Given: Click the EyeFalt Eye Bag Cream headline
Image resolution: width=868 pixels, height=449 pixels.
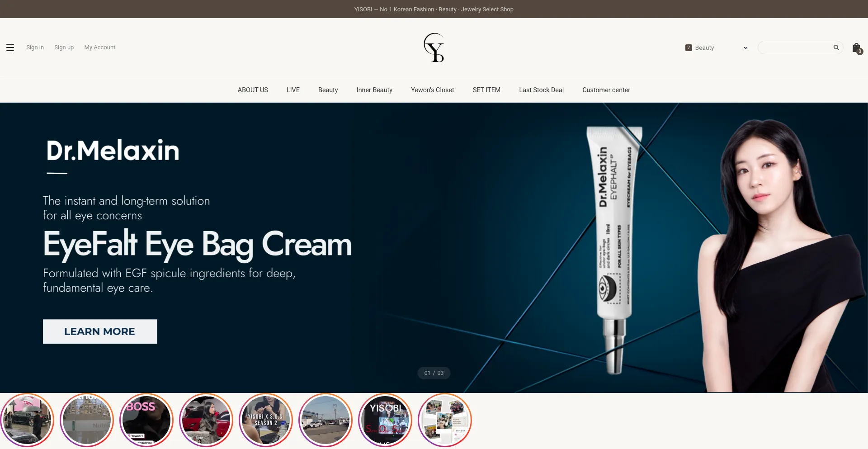Looking at the screenshot, I should click(198, 244).
